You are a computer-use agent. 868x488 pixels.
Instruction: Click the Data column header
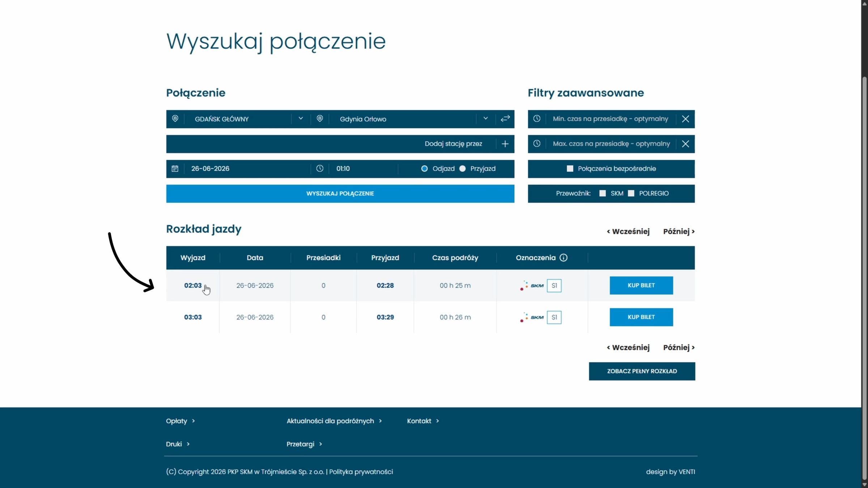point(255,258)
